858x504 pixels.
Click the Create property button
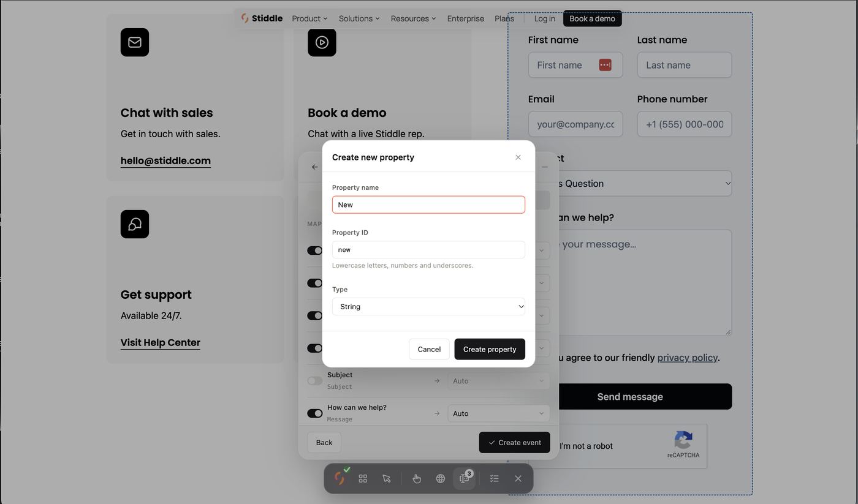(490, 349)
